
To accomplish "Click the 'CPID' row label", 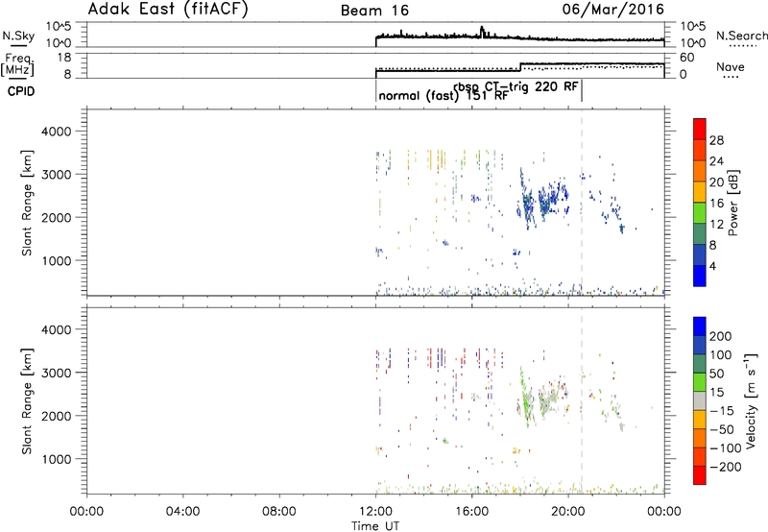I will tap(21, 91).
